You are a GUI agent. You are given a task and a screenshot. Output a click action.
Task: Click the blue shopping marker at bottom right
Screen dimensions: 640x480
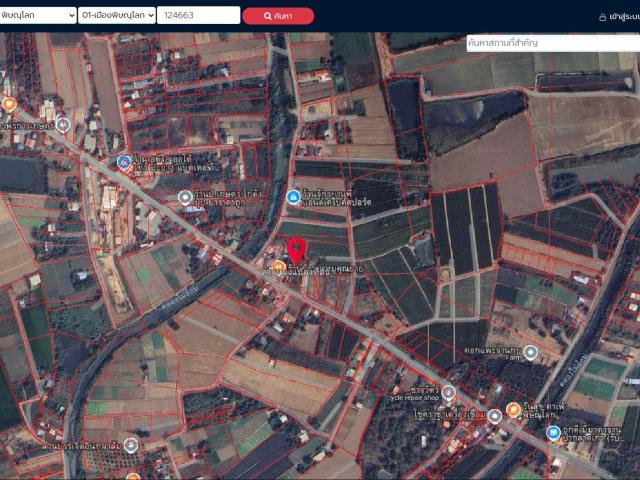click(x=553, y=433)
